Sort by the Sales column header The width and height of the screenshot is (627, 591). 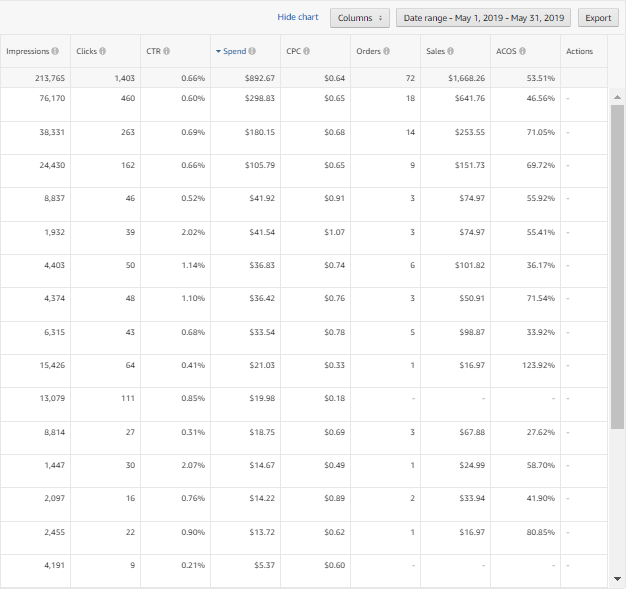click(x=435, y=51)
